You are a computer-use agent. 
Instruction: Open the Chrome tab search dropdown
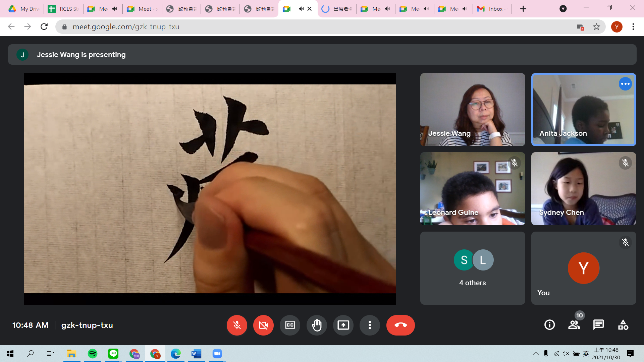click(563, 9)
